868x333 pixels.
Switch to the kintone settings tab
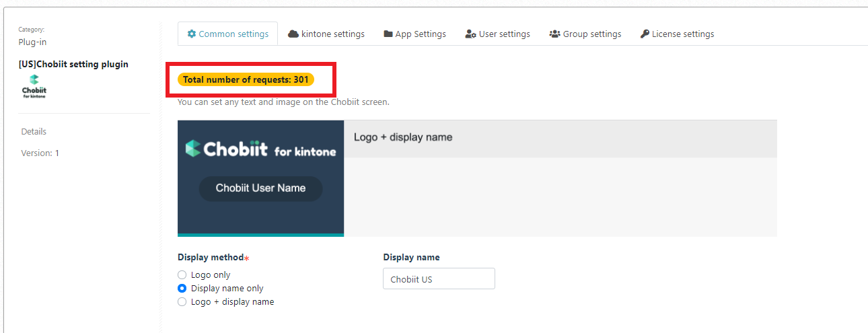[326, 34]
